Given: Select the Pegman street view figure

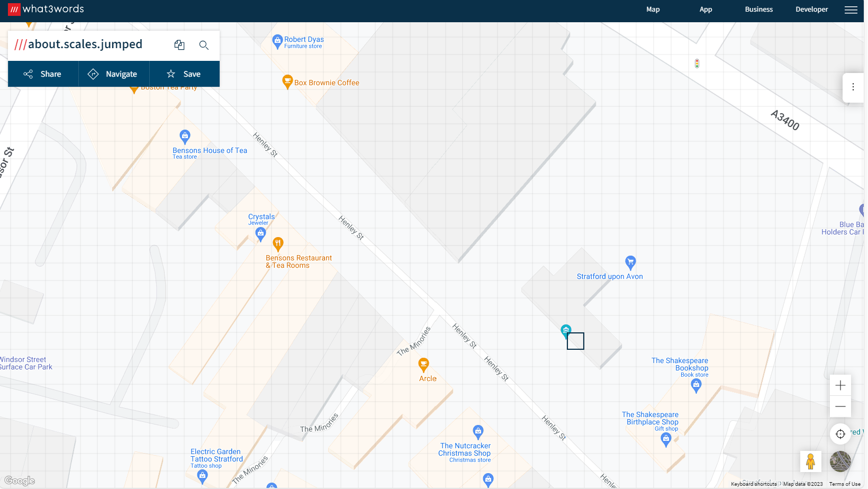Looking at the screenshot, I should (x=811, y=461).
